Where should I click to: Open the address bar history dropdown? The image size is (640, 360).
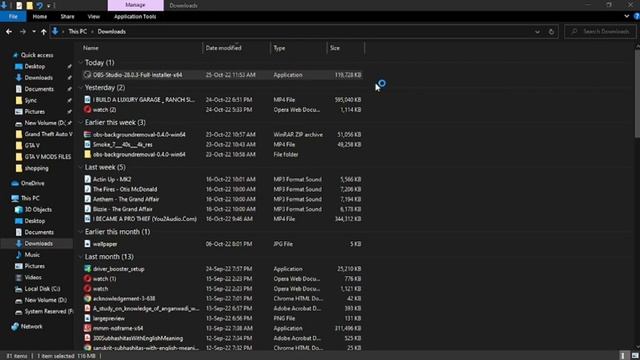(537, 31)
